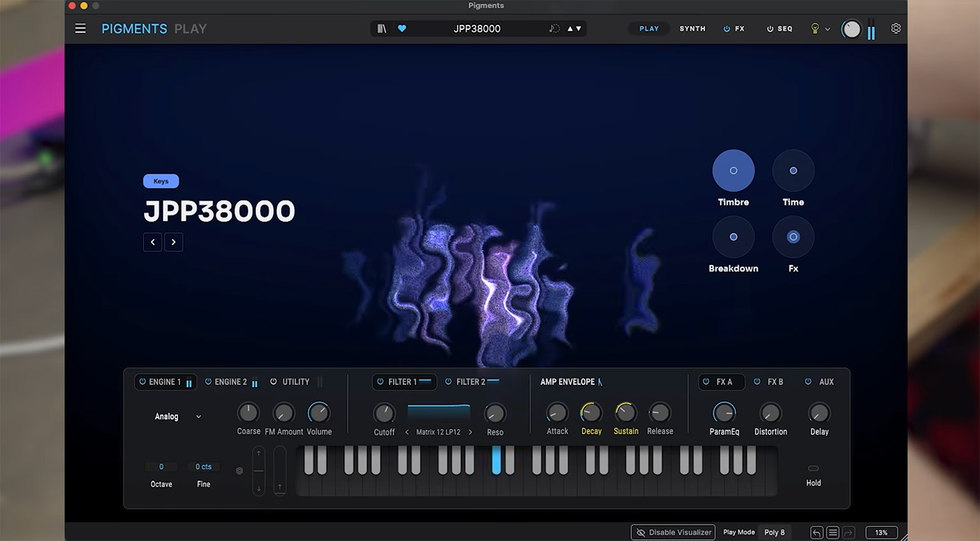Click the keyboard settings gear next to Fine
Screen dimensions: 980x541
pos(239,471)
